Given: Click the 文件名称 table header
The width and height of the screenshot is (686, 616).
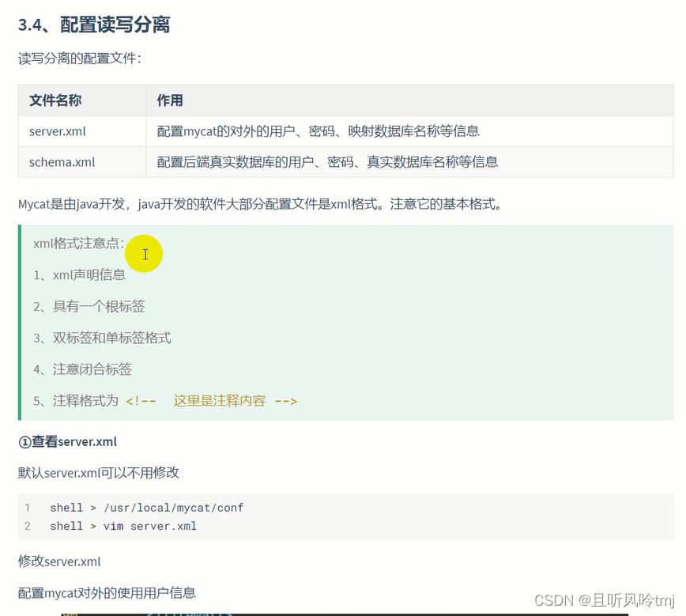Looking at the screenshot, I should click(x=54, y=100).
